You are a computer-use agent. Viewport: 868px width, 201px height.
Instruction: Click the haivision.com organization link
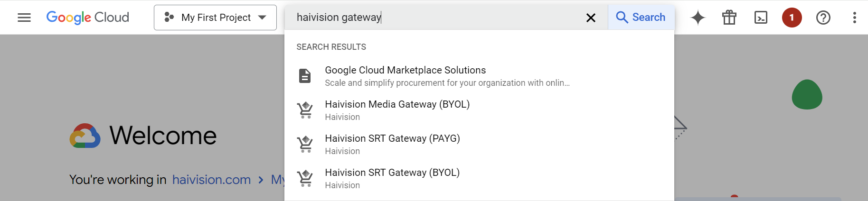211,180
